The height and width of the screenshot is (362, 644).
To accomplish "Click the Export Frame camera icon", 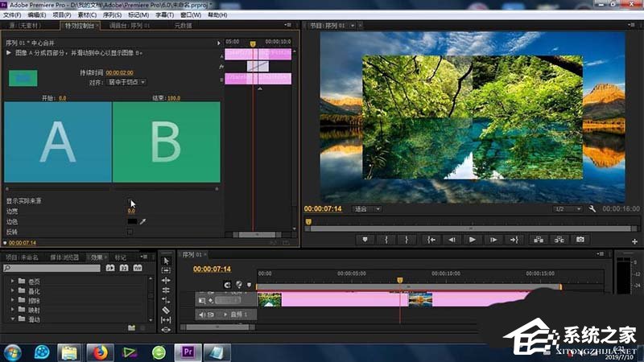I will [x=580, y=239].
